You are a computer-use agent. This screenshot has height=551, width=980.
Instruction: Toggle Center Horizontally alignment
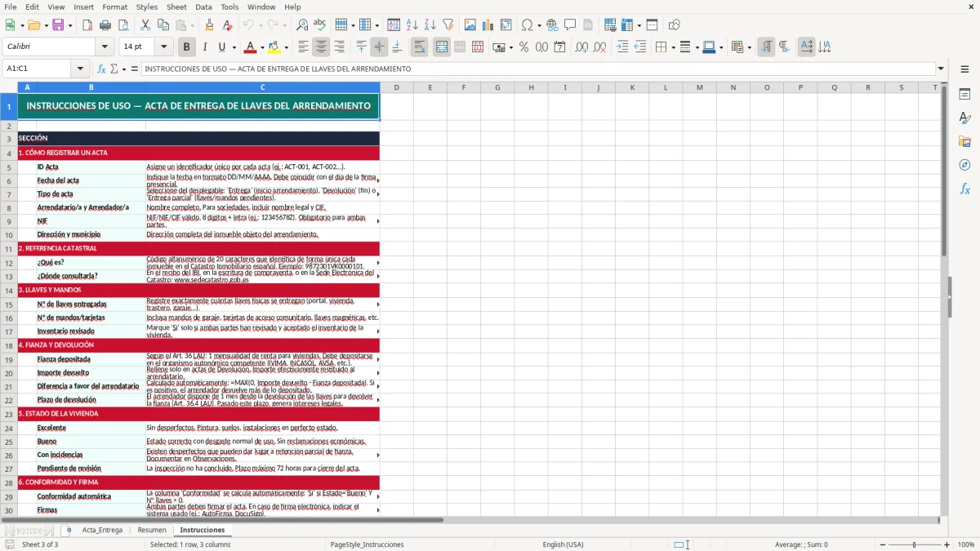coord(322,47)
